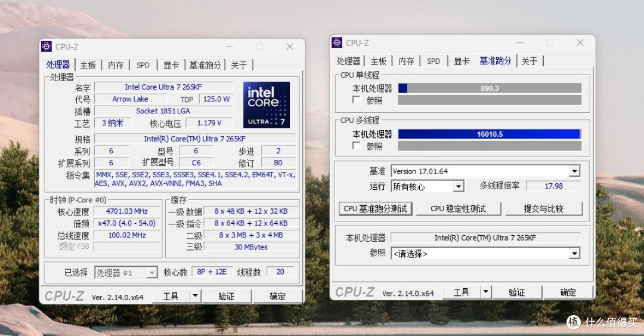Screen dimensions: 644x336
Task: Click 指令集 instruction list text
Action: pyautogui.click(x=195, y=179)
